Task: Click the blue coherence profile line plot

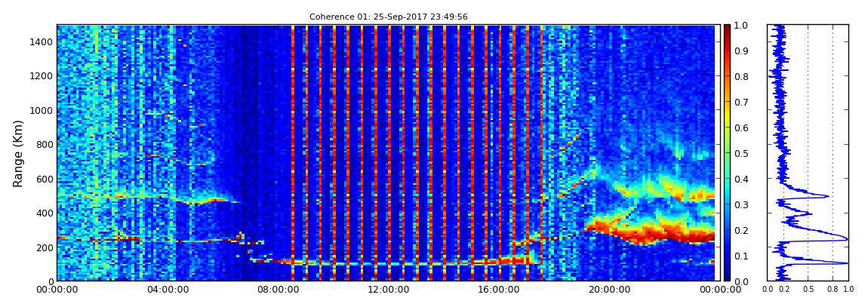Action: pyautogui.click(x=808, y=152)
